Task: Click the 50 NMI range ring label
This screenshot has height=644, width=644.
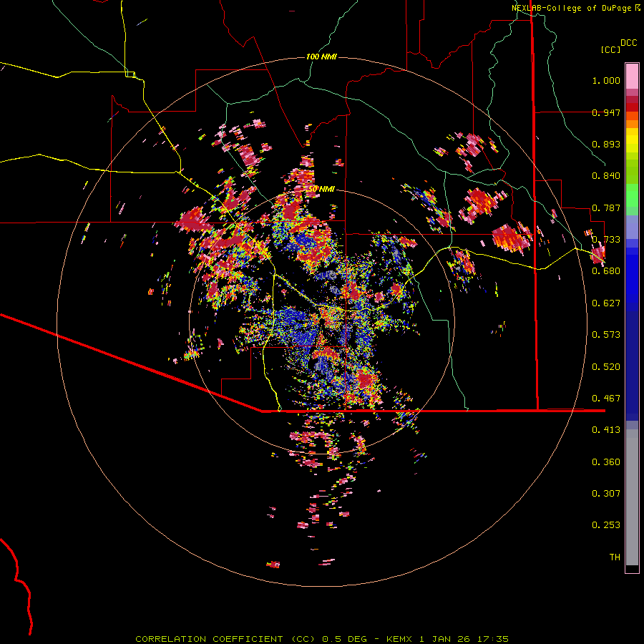Action: 321,189
